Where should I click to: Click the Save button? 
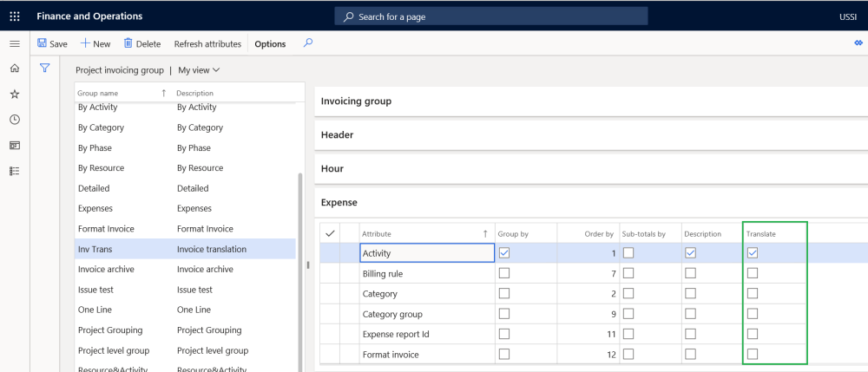pos(52,44)
